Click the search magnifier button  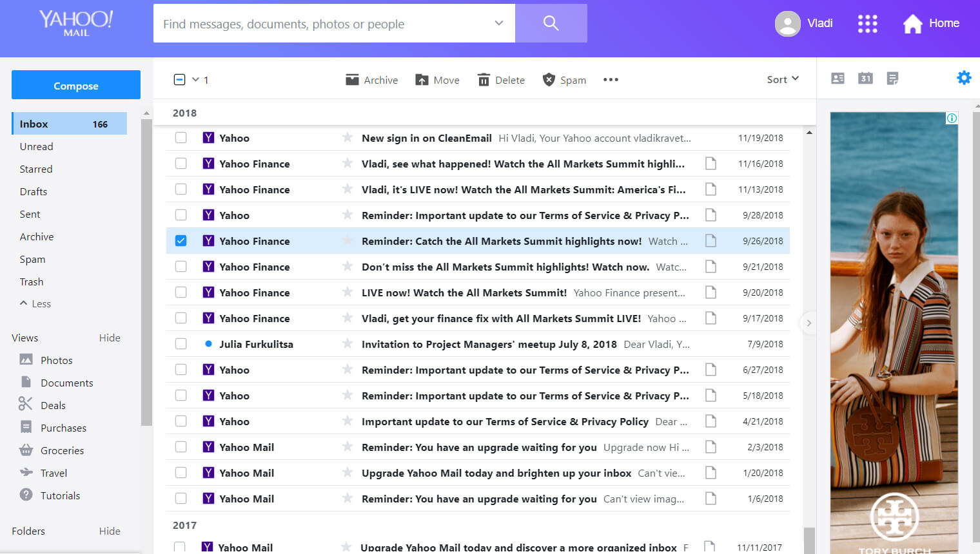click(x=551, y=23)
